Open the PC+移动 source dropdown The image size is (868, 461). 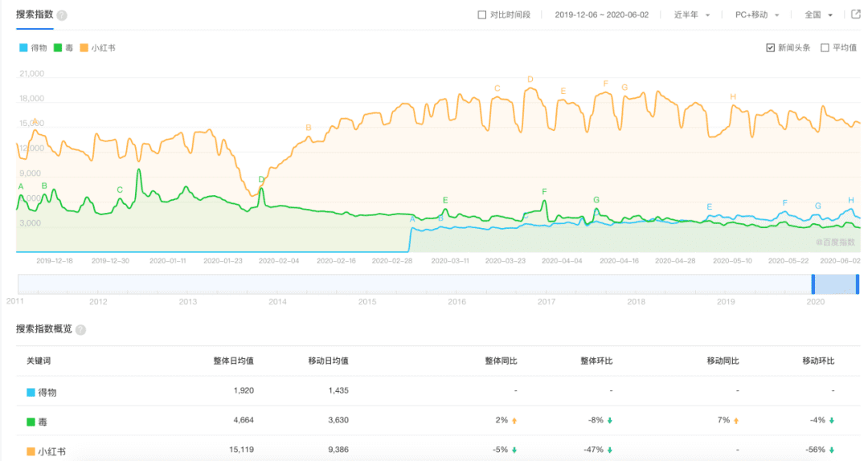pos(757,15)
